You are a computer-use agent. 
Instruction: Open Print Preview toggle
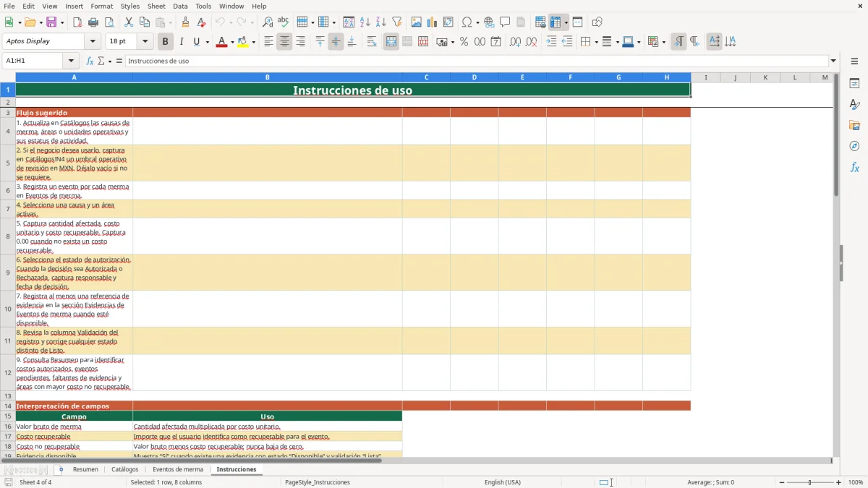pos(109,22)
